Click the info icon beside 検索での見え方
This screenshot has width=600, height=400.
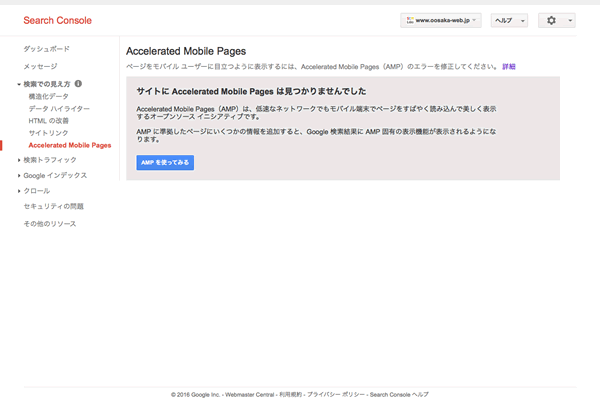click(78, 83)
